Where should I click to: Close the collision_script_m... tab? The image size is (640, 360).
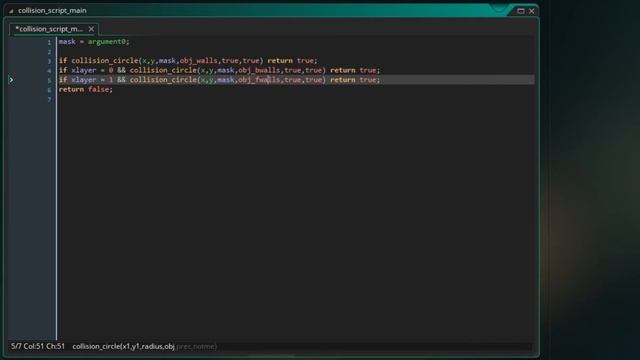click(91, 29)
